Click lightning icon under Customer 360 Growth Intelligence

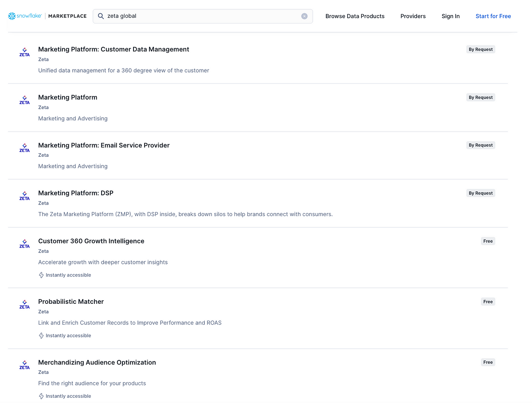[x=41, y=275]
